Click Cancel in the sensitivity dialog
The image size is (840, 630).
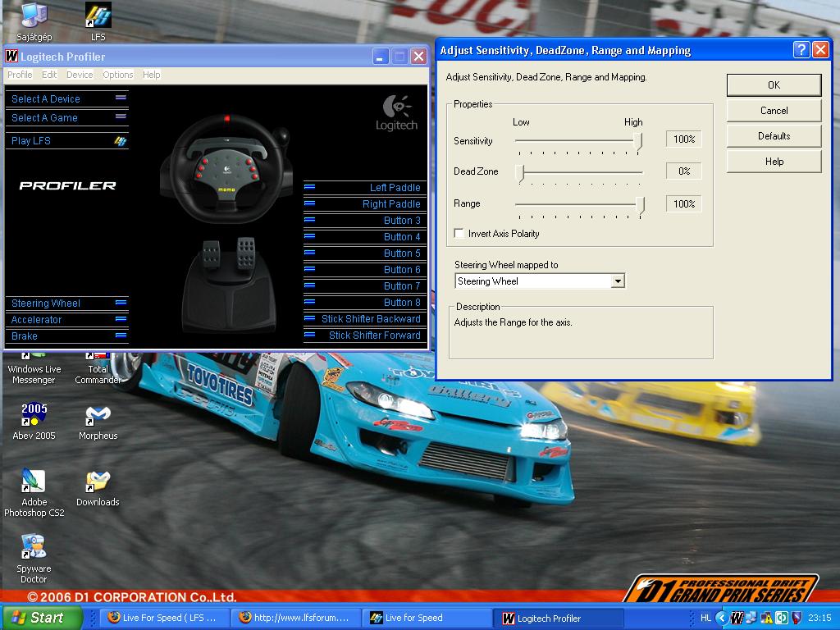click(774, 111)
